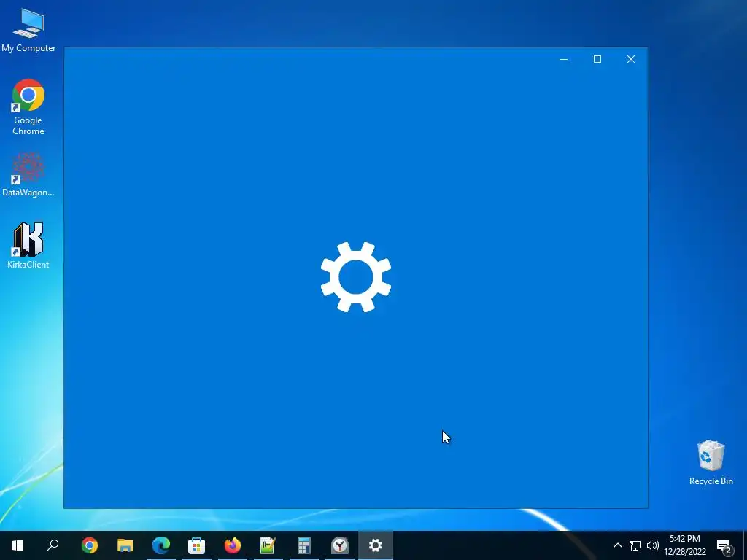Minimize the Settings window
The width and height of the screenshot is (747, 560).
pyautogui.click(x=564, y=59)
